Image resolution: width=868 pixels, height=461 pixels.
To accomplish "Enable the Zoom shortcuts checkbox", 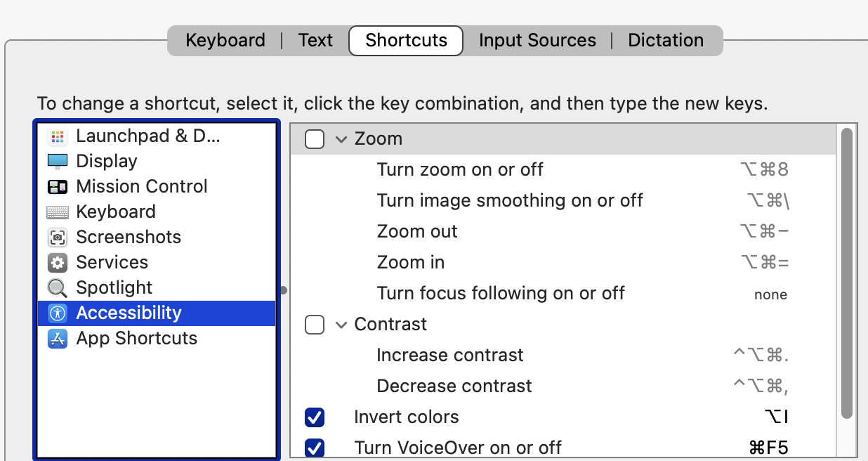I will pos(315,139).
